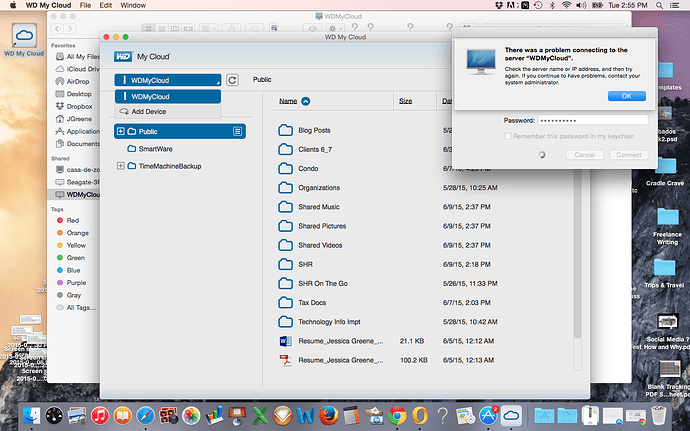Open the Edit menu

pos(106,5)
